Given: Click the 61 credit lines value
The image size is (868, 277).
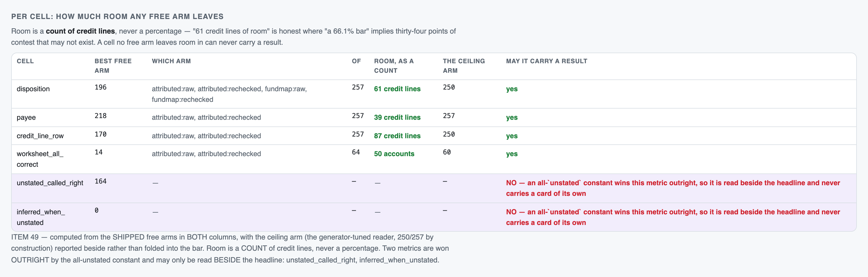Looking at the screenshot, I should coord(397,89).
